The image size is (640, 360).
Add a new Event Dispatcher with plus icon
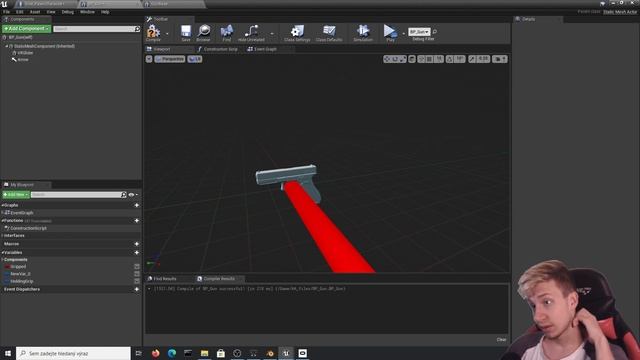click(137, 289)
